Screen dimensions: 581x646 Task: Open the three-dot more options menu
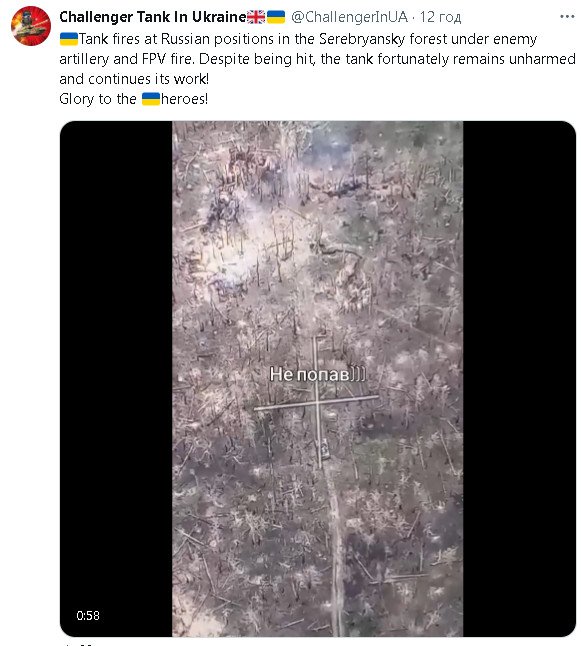pos(567,16)
